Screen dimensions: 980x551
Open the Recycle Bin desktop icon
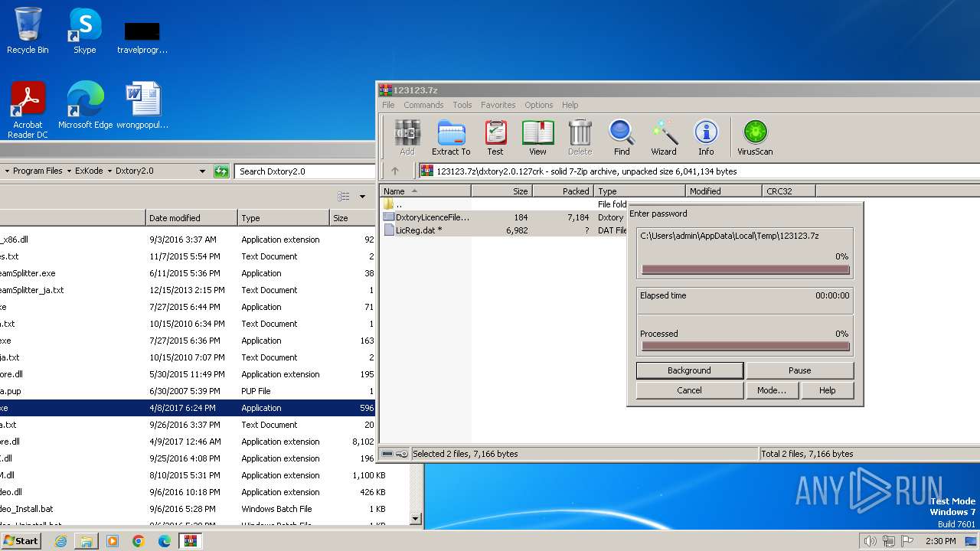(28, 31)
